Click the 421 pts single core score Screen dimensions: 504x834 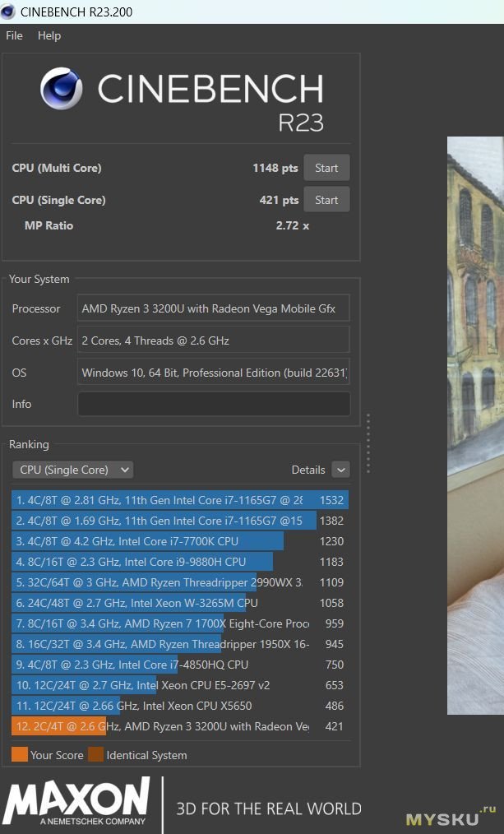(x=279, y=200)
